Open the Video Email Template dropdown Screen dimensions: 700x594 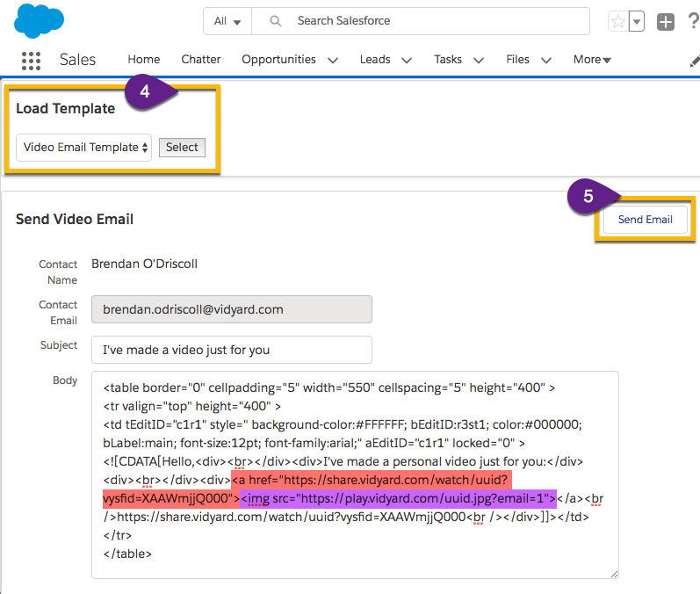(x=84, y=148)
